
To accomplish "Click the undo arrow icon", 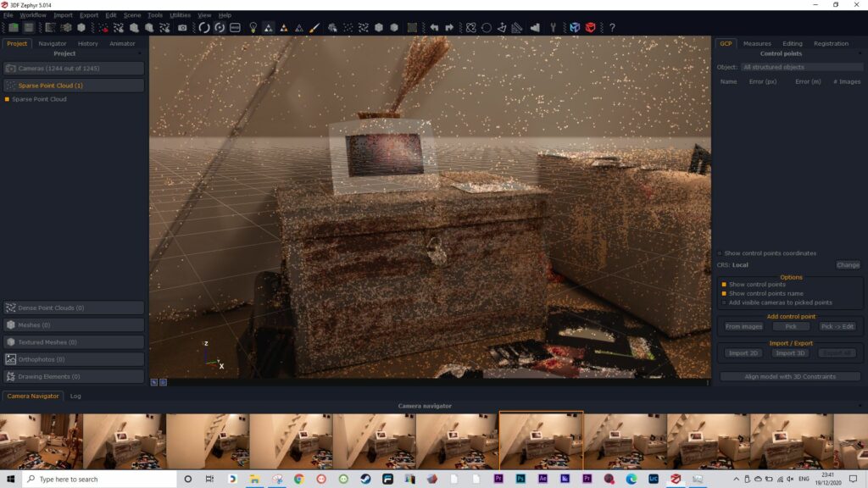I will click(x=434, y=28).
